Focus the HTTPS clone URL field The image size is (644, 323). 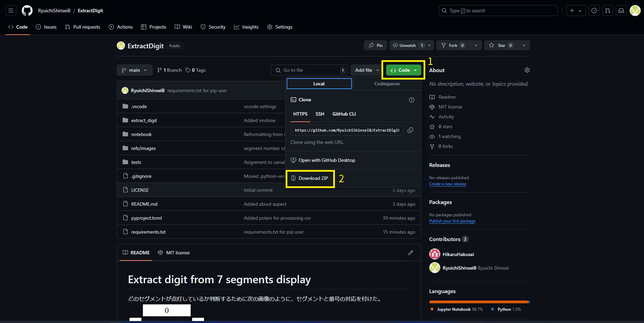click(347, 130)
